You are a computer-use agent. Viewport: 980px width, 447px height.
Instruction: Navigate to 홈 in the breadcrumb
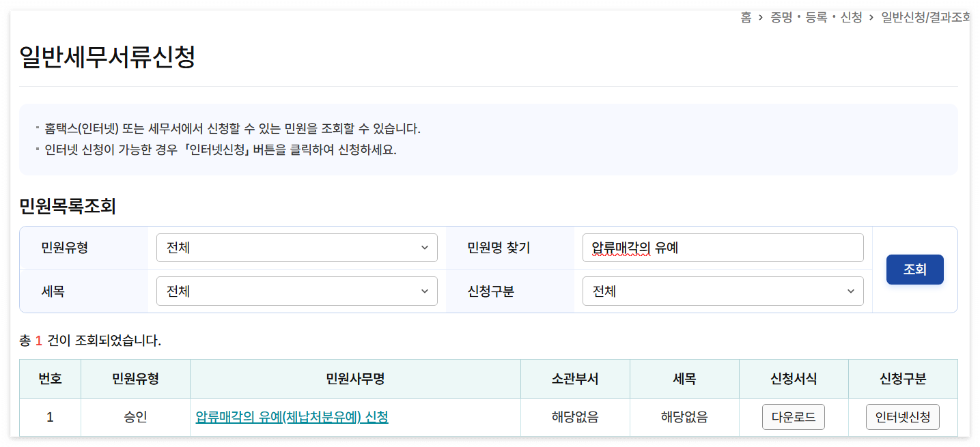coord(744,15)
